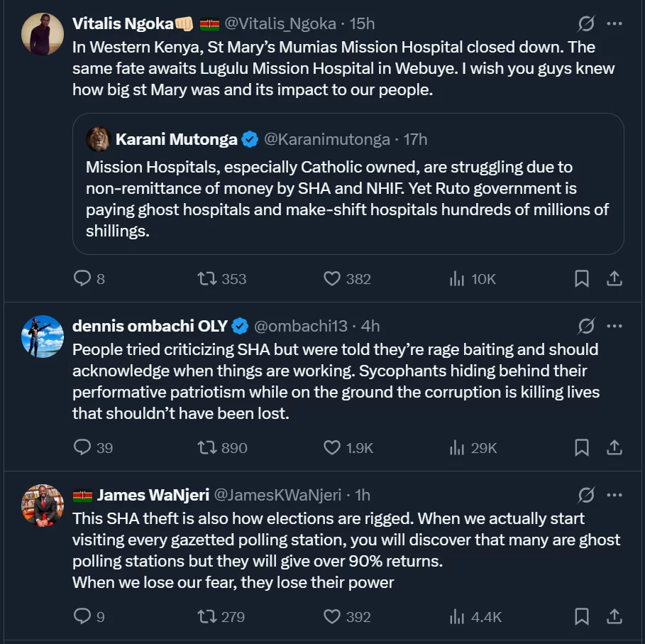This screenshot has width=645, height=644.
Task: Expand more options on James WaNjeri's post
Action: point(614,495)
